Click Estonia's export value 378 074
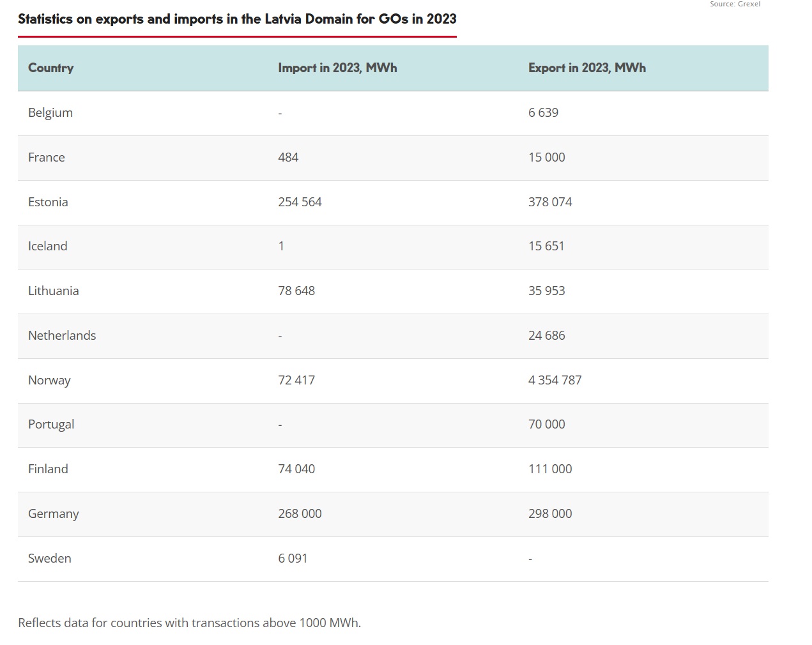The image size is (812, 645). click(550, 202)
